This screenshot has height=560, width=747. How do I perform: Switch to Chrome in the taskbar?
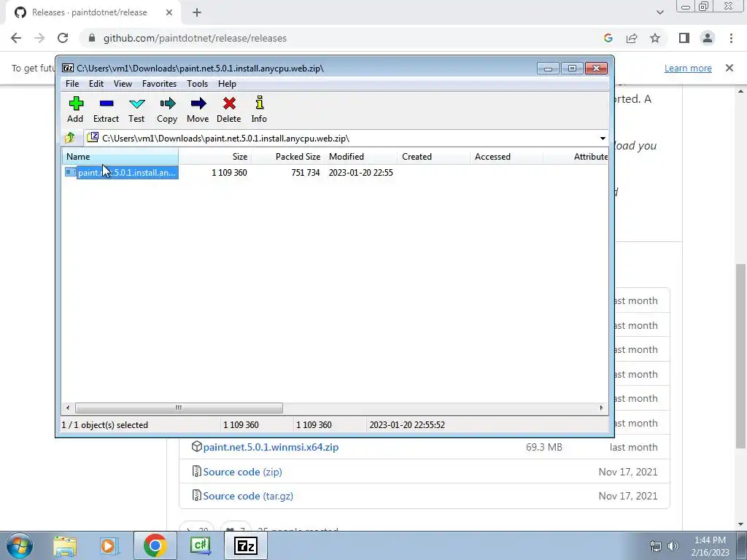pyautogui.click(x=155, y=545)
